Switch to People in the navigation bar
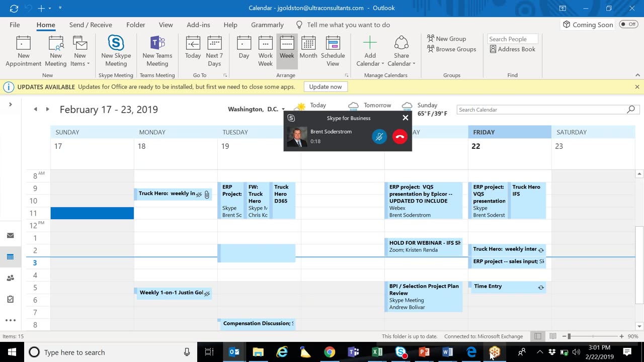This screenshot has width=644, height=362. point(10,278)
